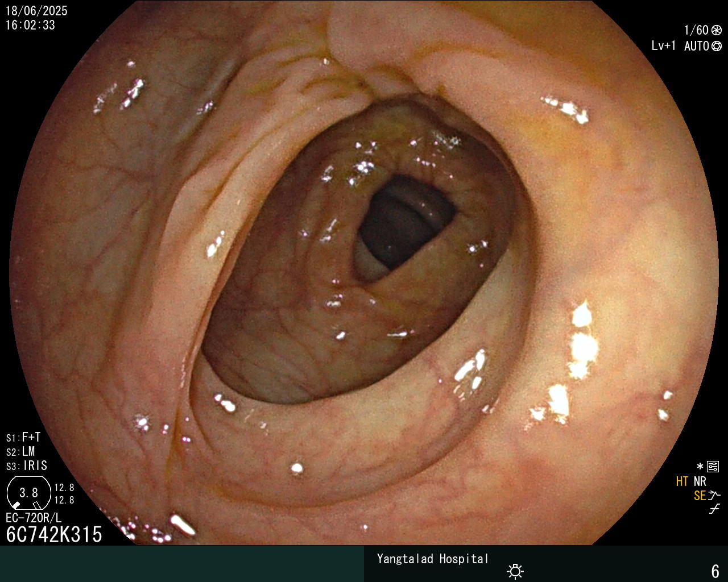Click the S3: IRIS switch label
Viewport: 728px width, 582px height.
point(27,466)
